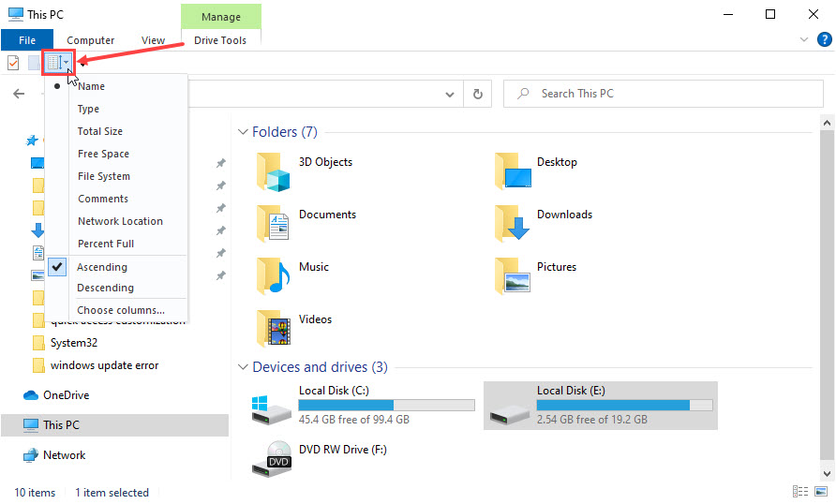Open the 3D Objects folder icon

click(273, 171)
